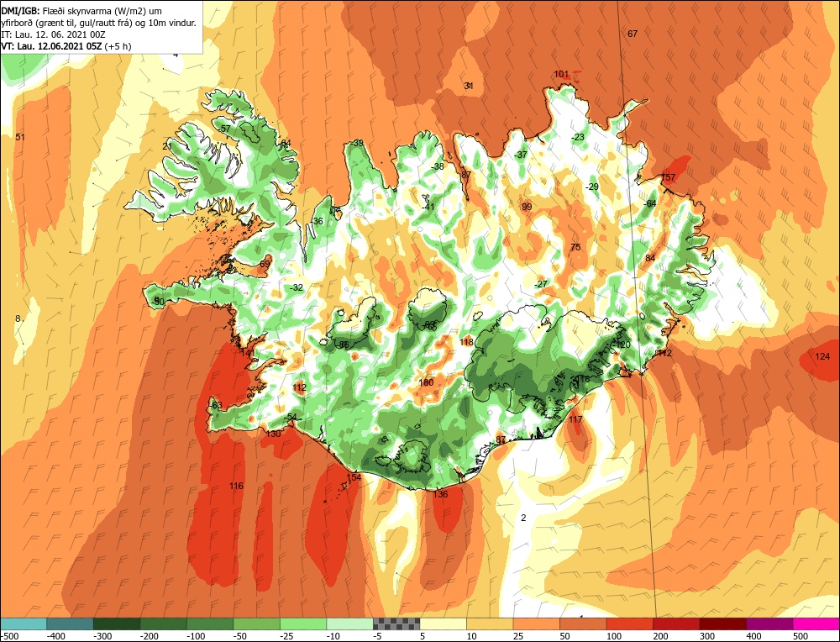This screenshot has width=840, height=642.
Task: Select the pale yellow swatch between 5 and 10
Action: 443,624
